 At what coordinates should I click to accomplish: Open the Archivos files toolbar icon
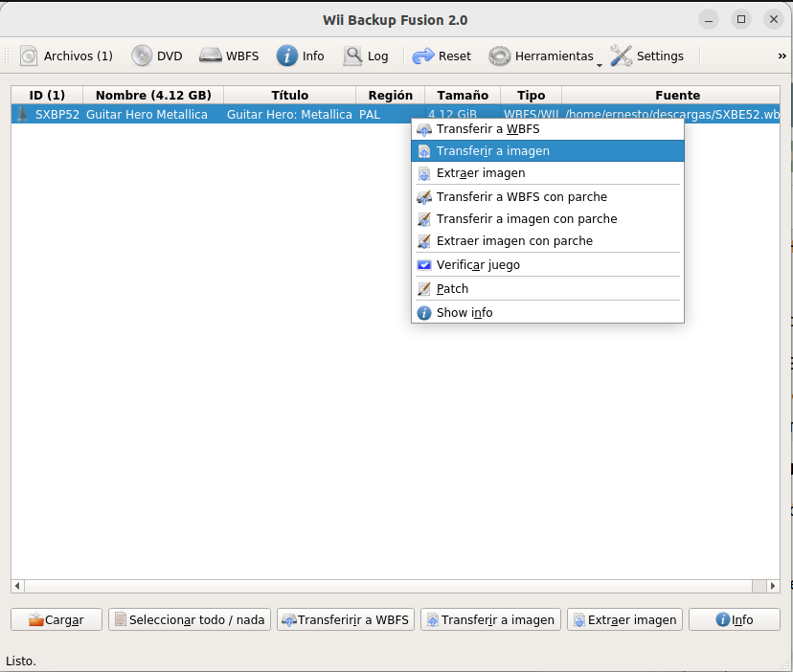point(30,56)
